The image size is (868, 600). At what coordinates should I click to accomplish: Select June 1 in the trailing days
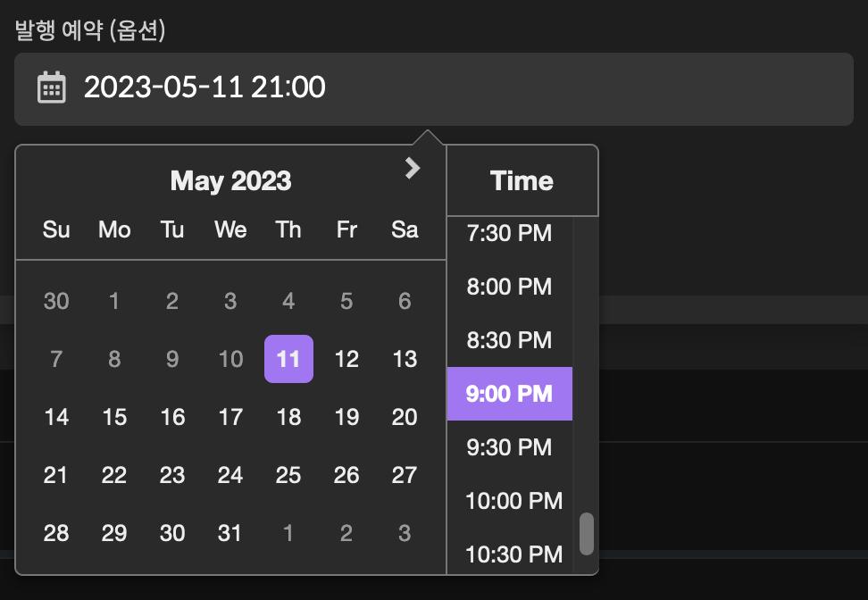click(x=288, y=533)
